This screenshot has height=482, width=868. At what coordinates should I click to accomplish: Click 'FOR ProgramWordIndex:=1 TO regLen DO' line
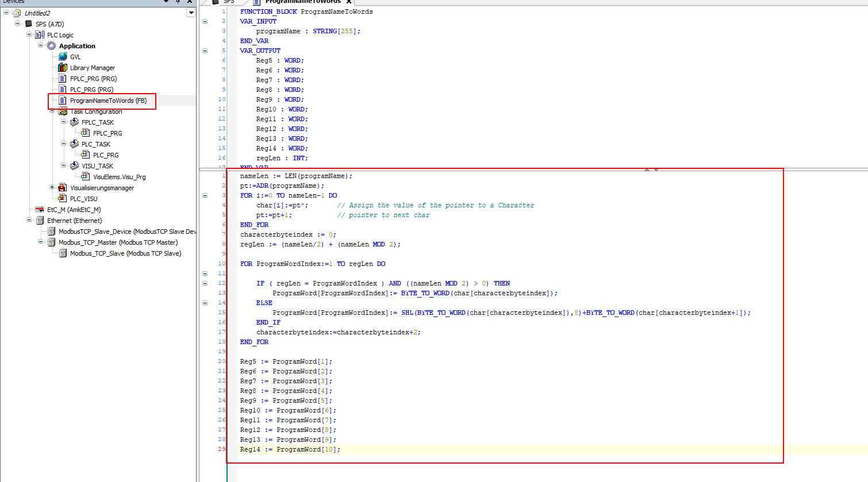point(313,264)
